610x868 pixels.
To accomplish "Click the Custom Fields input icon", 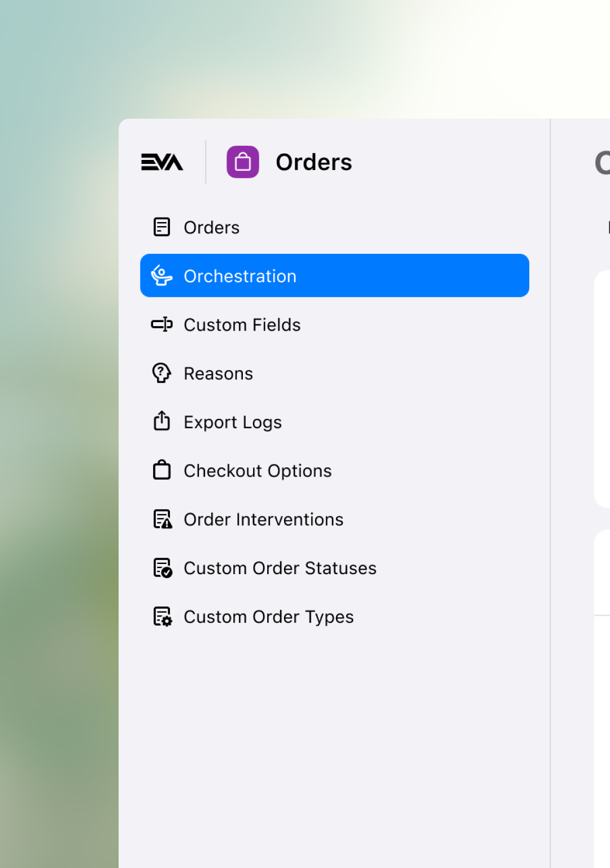I will pos(162,324).
